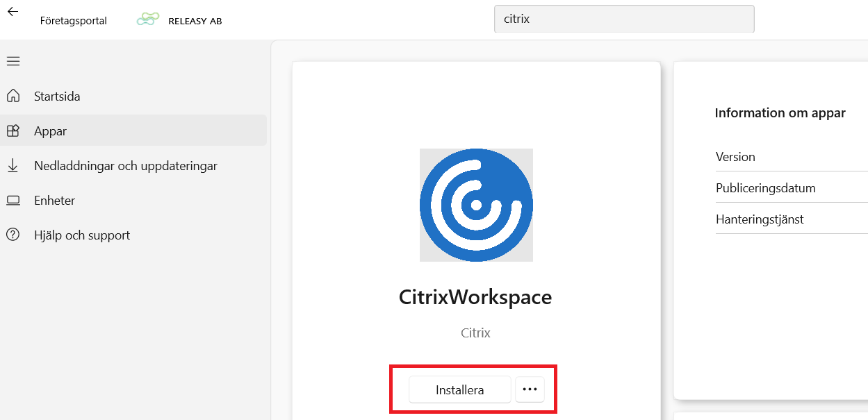Click the Startsida home icon
This screenshot has width=868, height=420.
[x=13, y=96]
